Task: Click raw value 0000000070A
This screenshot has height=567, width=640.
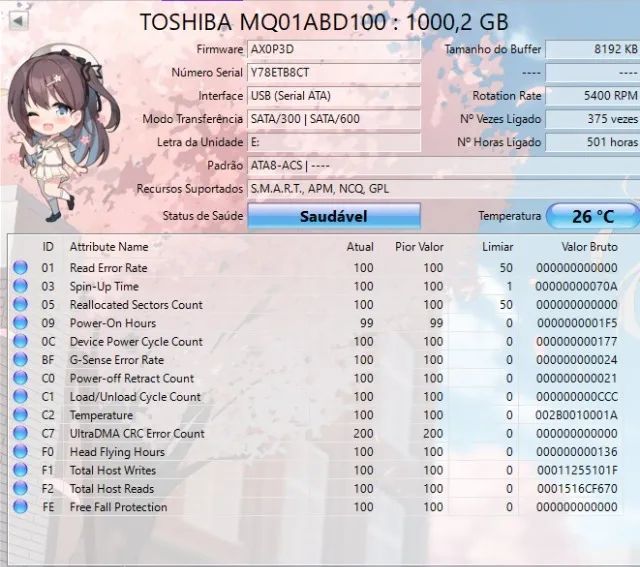Action: [x=576, y=287]
